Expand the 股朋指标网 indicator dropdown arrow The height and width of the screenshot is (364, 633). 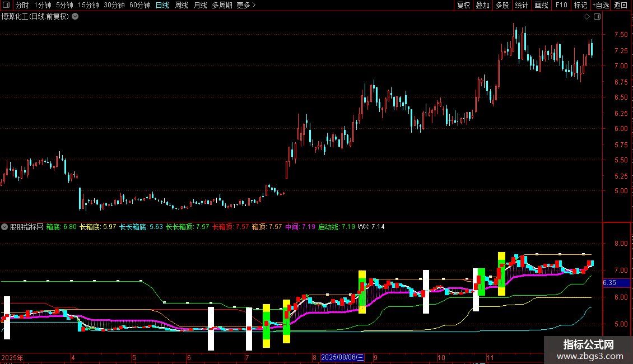coord(5,227)
